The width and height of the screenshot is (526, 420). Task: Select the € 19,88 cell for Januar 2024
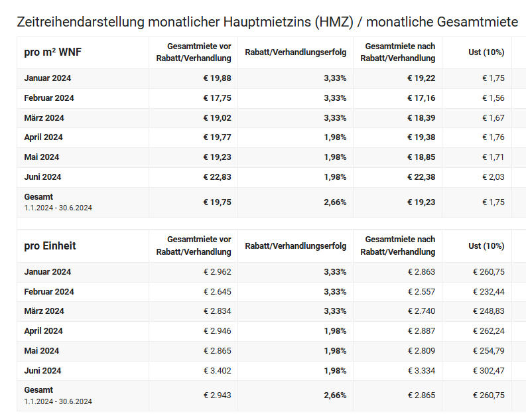217,78
